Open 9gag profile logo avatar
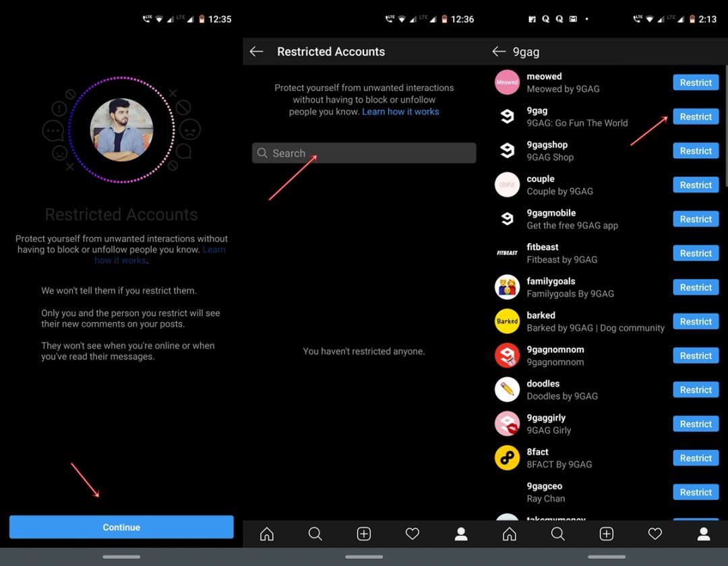728x566 pixels. [507, 117]
